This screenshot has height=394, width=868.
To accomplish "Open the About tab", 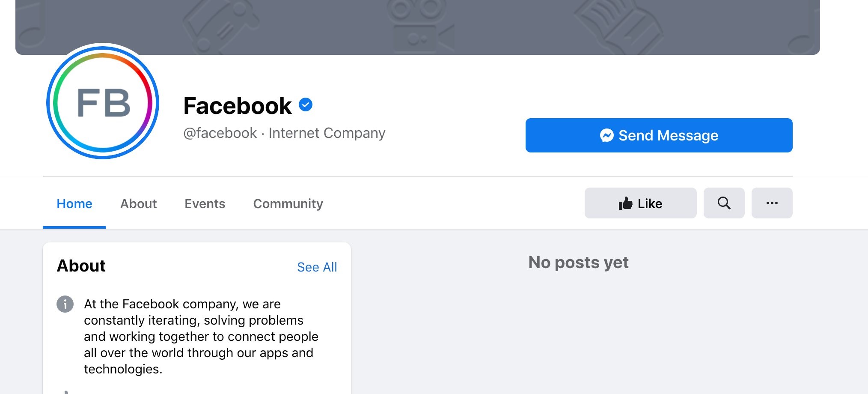I will point(138,204).
